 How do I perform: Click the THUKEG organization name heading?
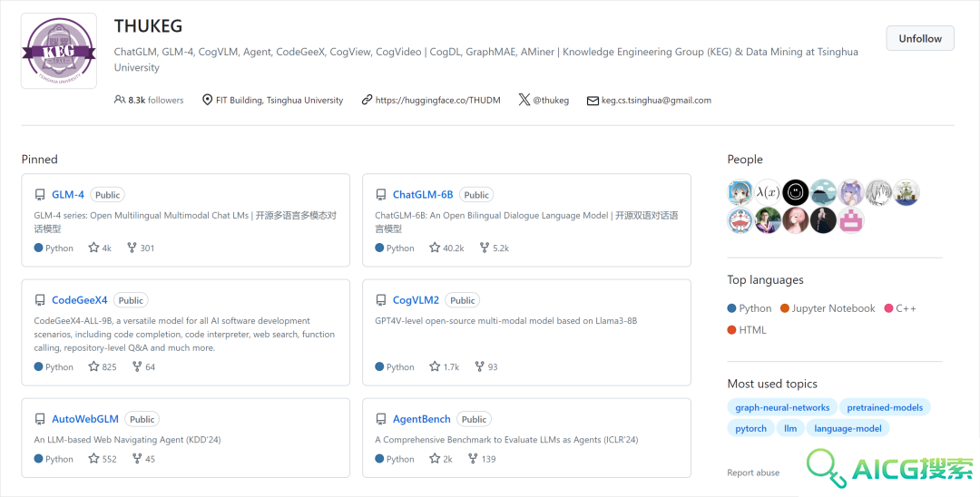click(x=148, y=26)
